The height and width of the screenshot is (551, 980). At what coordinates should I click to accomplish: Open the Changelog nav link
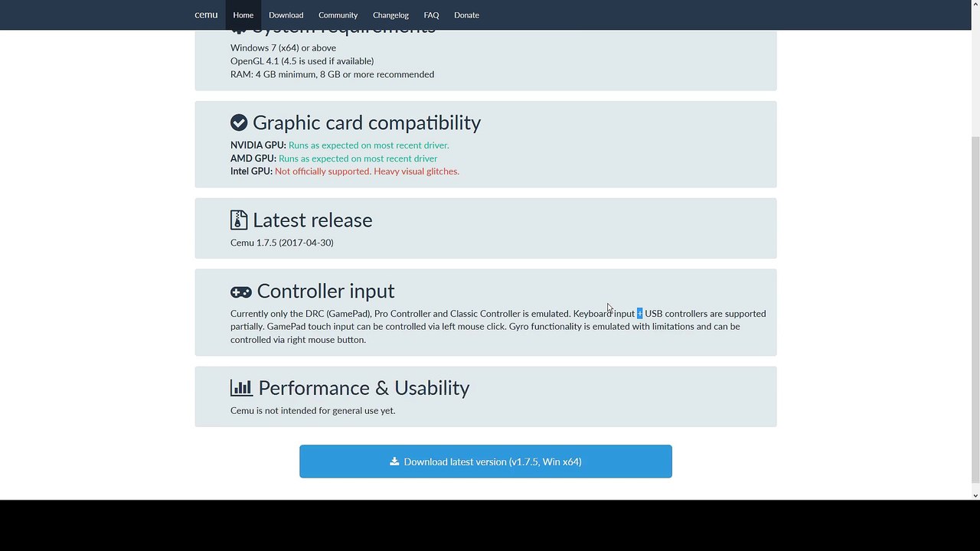pyautogui.click(x=390, y=15)
